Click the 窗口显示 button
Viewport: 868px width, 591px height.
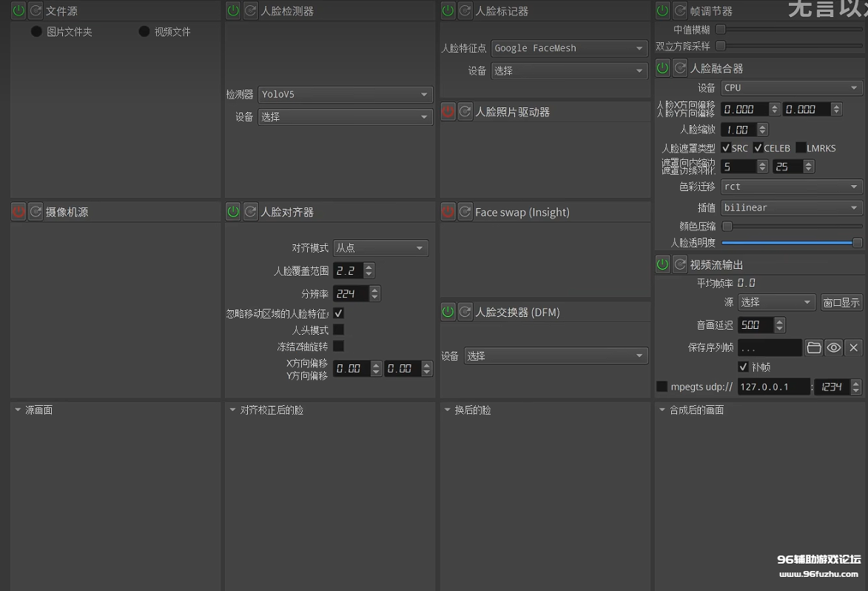tap(841, 302)
